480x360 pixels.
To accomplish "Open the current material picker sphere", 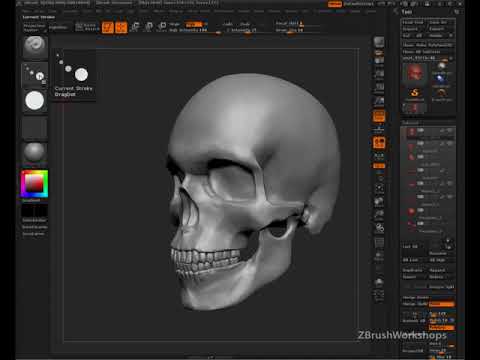I will click(35, 153).
